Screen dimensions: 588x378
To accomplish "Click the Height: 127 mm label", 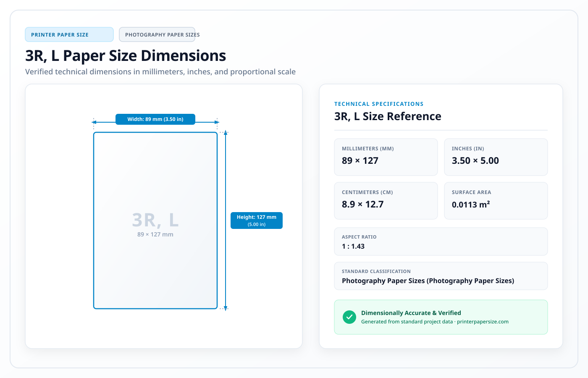I will (x=257, y=220).
